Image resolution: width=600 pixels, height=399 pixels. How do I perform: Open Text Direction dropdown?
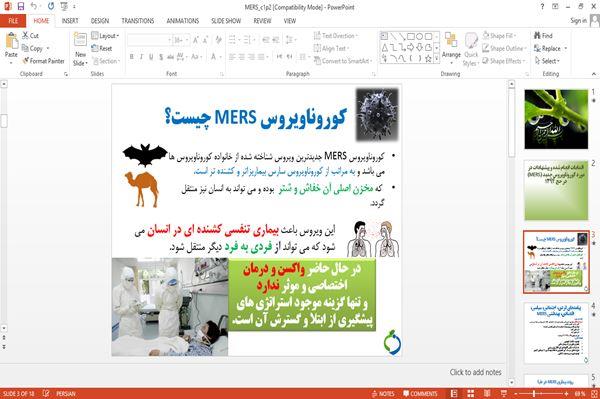336,36
